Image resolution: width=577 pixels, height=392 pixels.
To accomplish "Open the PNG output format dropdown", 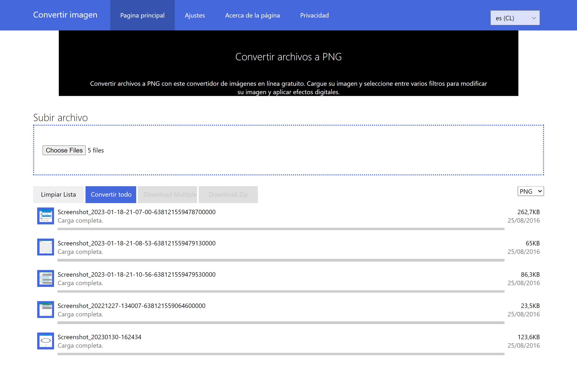I will coord(530,191).
